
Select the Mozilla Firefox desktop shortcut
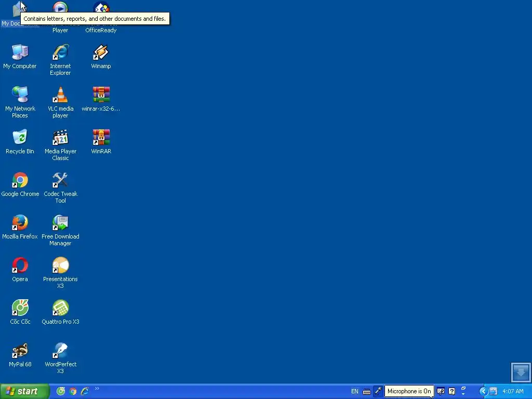[20, 227]
